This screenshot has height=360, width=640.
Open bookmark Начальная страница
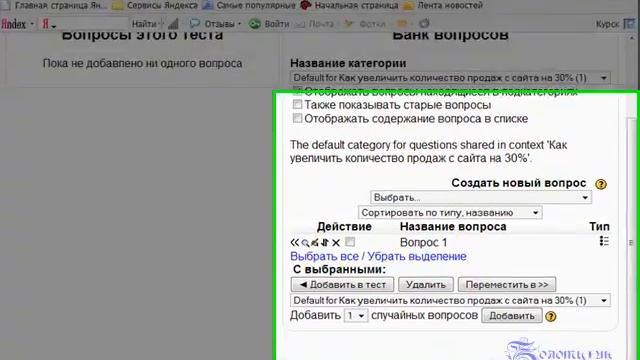[349, 5]
